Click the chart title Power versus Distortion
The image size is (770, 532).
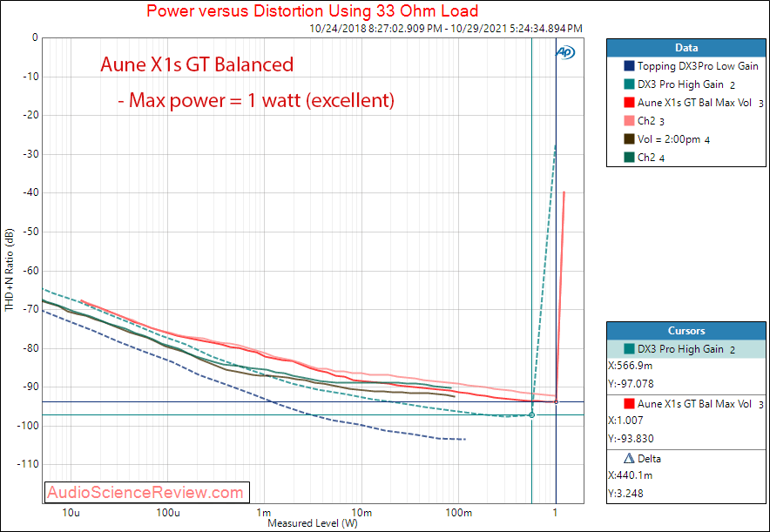click(313, 10)
